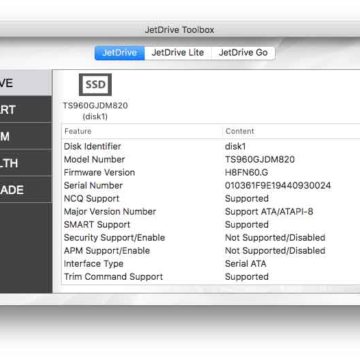Viewport: 360px width, 360px height.
Task: Select the TS960GJDM820 Model Number value
Action: point(260,159)
